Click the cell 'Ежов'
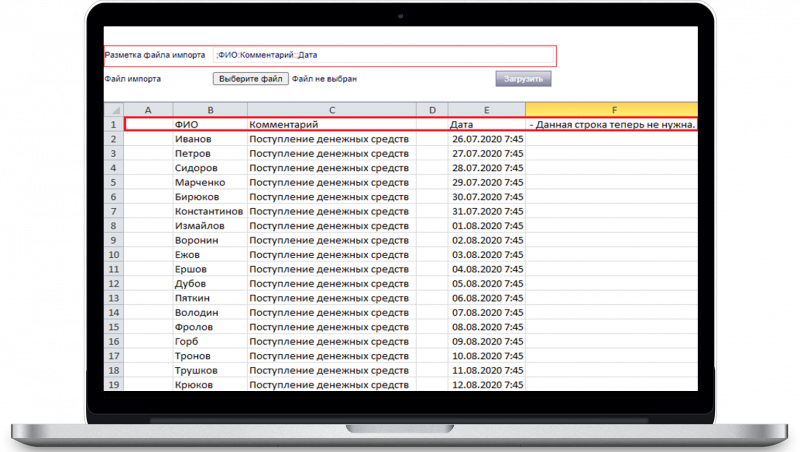Image resolution: width=800 pixels, height=452 pixels. tap(210, 255)
